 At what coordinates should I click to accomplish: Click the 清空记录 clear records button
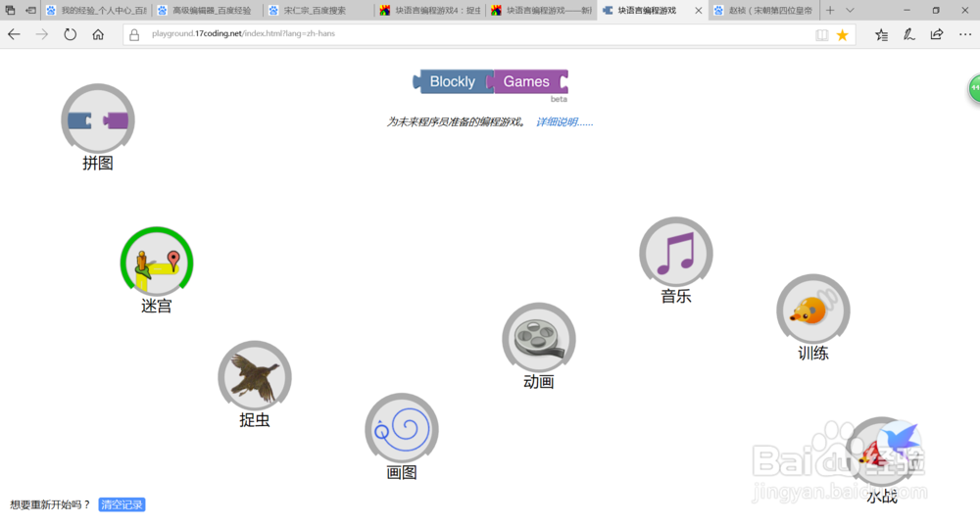pyautogui.click(x=122, y=504)
